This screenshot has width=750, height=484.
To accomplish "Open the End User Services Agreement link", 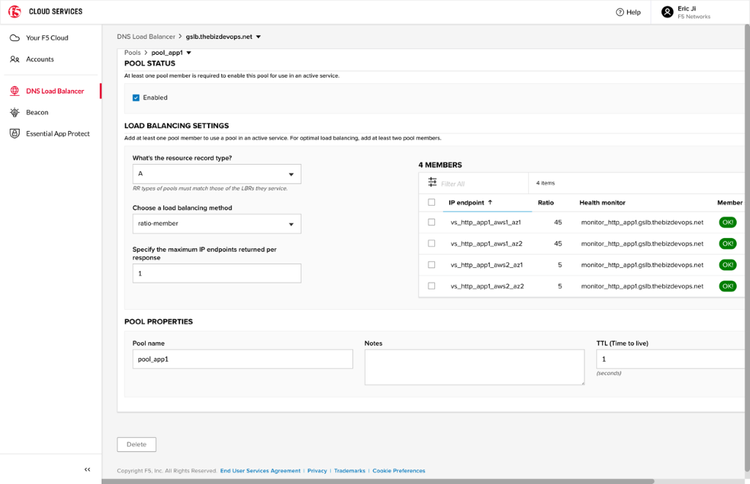I will [260, 470].
